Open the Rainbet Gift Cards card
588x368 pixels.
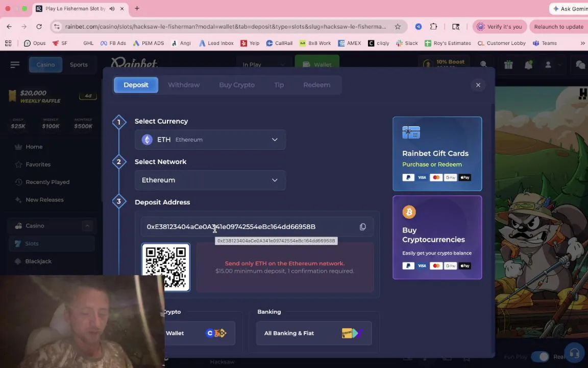tap(437, 154)
